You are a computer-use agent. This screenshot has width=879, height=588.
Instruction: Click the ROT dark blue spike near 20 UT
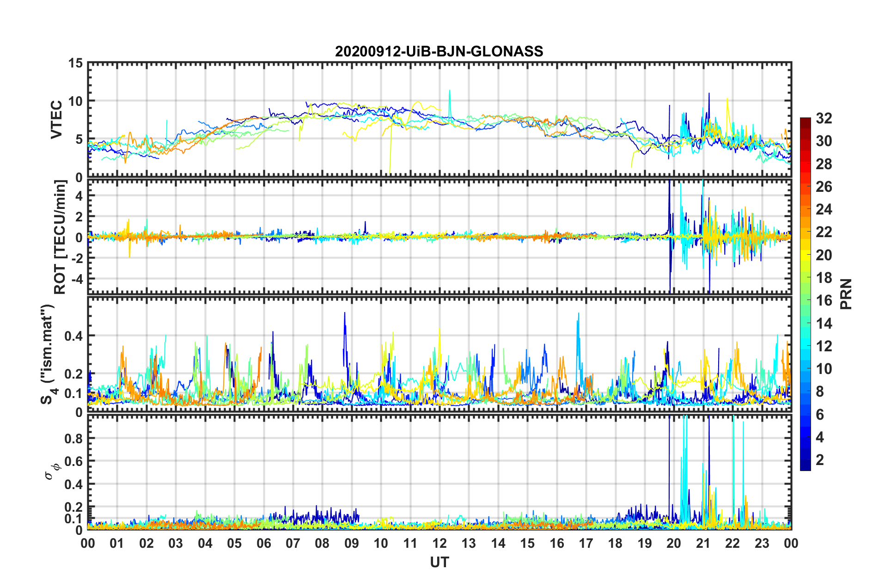[670, 236]
